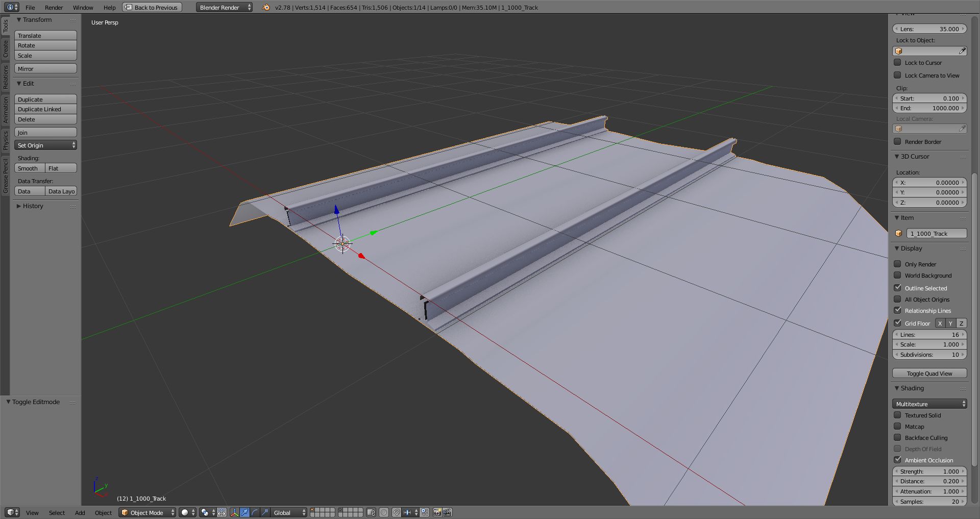Viewport: 980px width, 519px height.
Task: Enable World Background checkbox
Action: point(897,275)
